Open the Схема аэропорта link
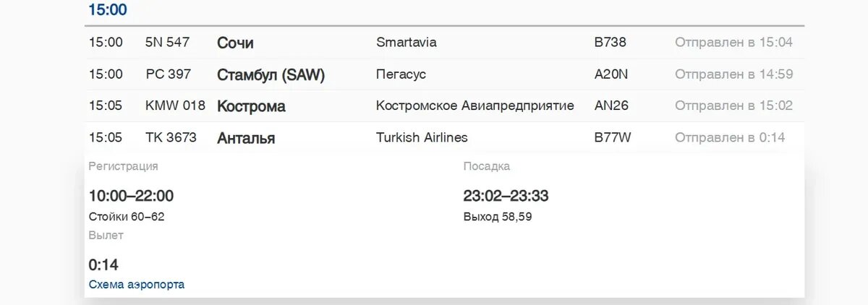The image size is (868, 305). point(136,285)
